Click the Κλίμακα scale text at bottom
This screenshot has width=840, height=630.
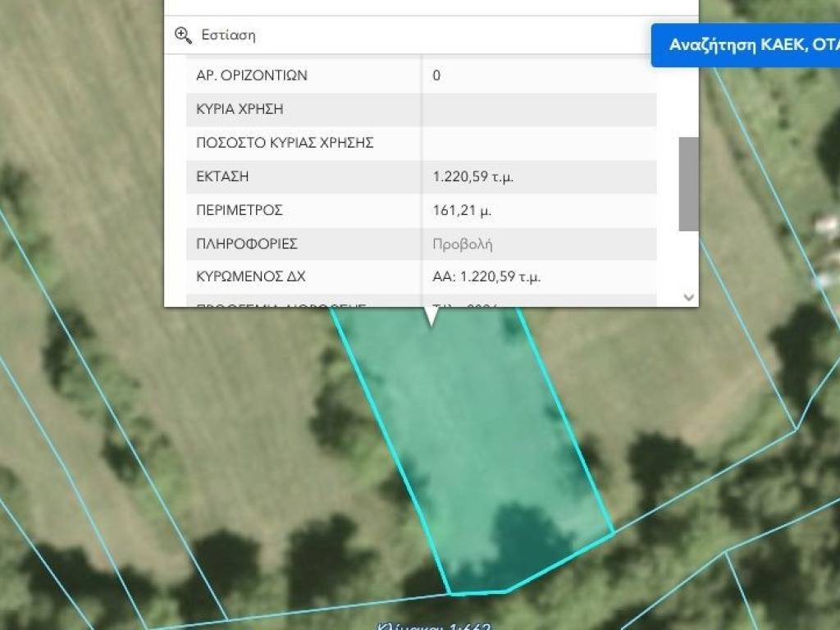point(433,626)
